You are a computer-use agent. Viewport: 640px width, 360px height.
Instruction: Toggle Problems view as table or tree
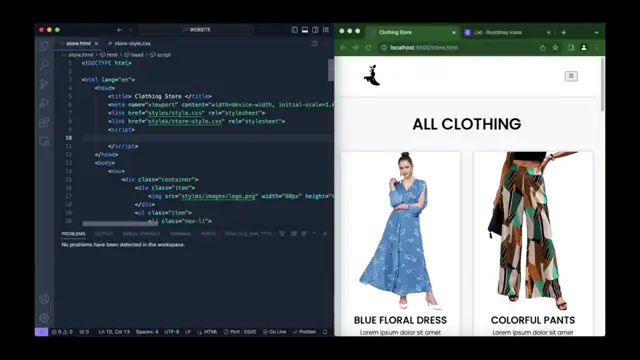(304, 234)
